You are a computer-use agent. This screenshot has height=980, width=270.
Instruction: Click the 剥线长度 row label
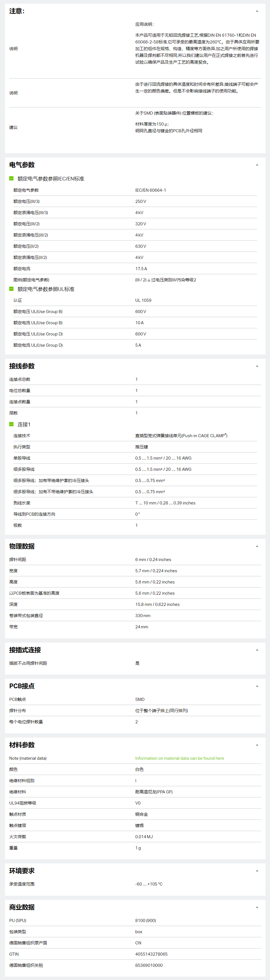pyautogui.click(x=22, y=503)
